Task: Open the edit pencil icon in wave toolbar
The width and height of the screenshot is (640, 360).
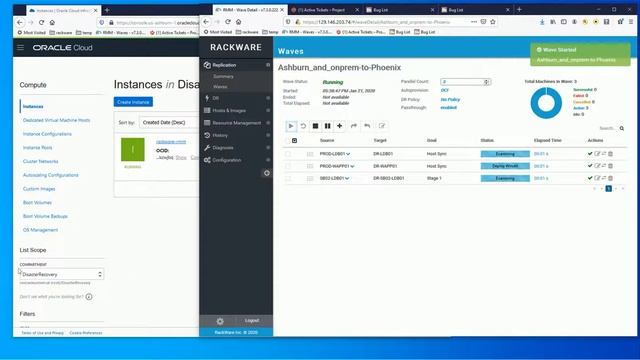Action: click(382, 126)
